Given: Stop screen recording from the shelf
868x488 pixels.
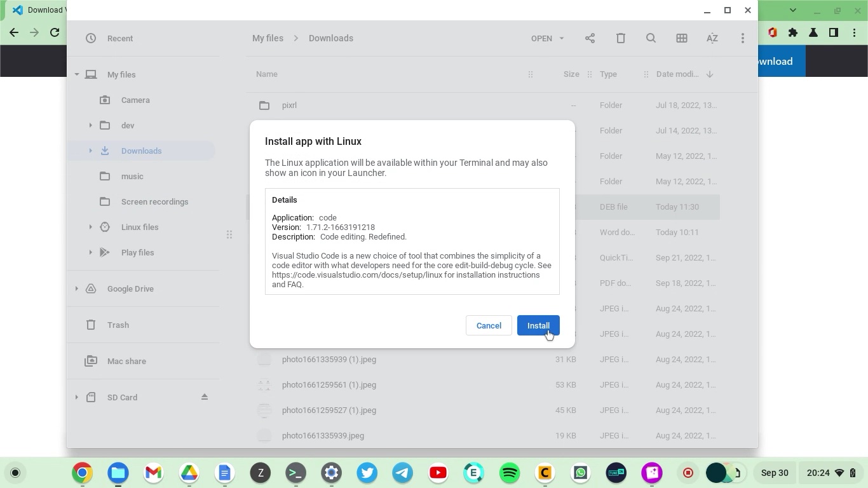Looking at the screenshot, I should point(688,473).
